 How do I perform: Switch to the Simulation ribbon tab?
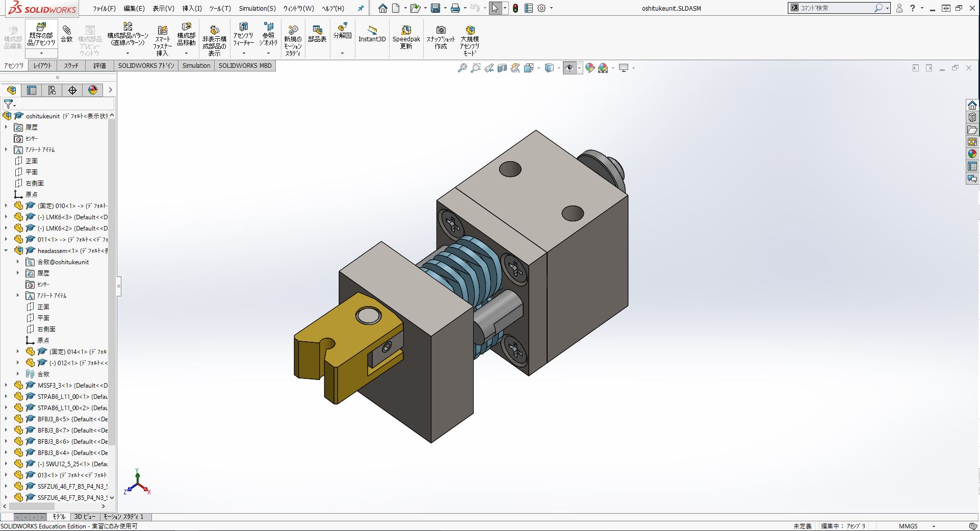196,66
